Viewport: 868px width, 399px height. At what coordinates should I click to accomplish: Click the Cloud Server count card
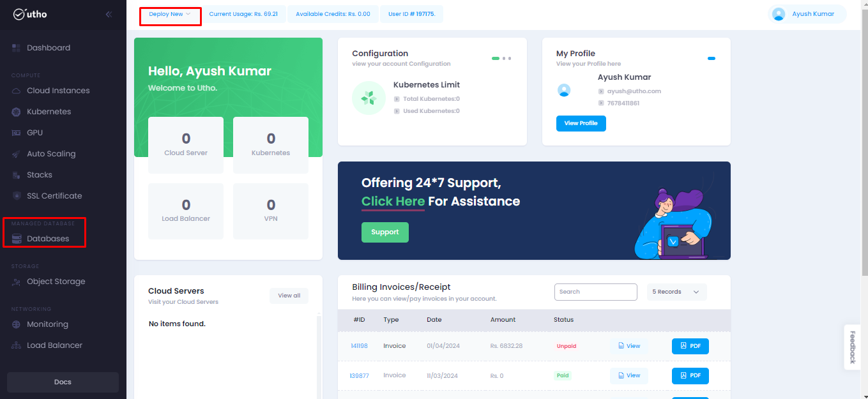(186, 145)
